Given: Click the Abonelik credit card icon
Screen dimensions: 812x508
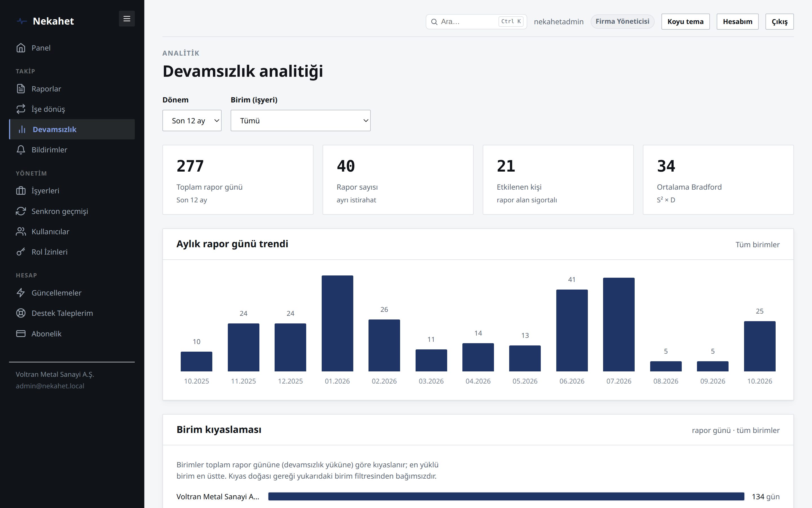Looking at the screenshot, I should [21, 334].
